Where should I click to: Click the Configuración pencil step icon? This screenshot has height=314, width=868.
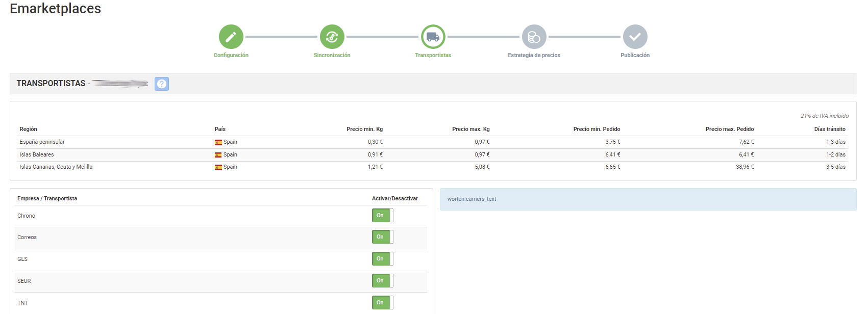[231, 37]
